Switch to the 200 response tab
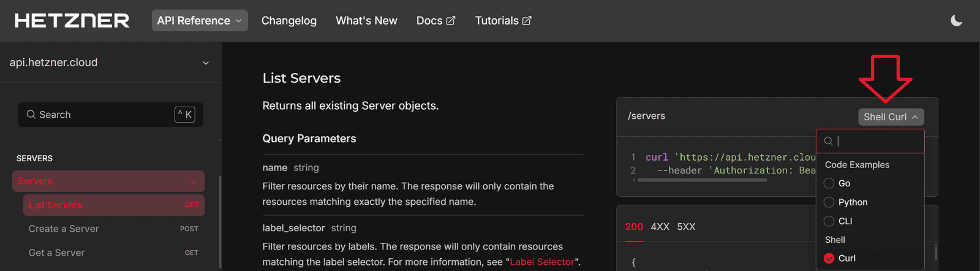Viewport: 980px width, 271px height. click(634, 227)
